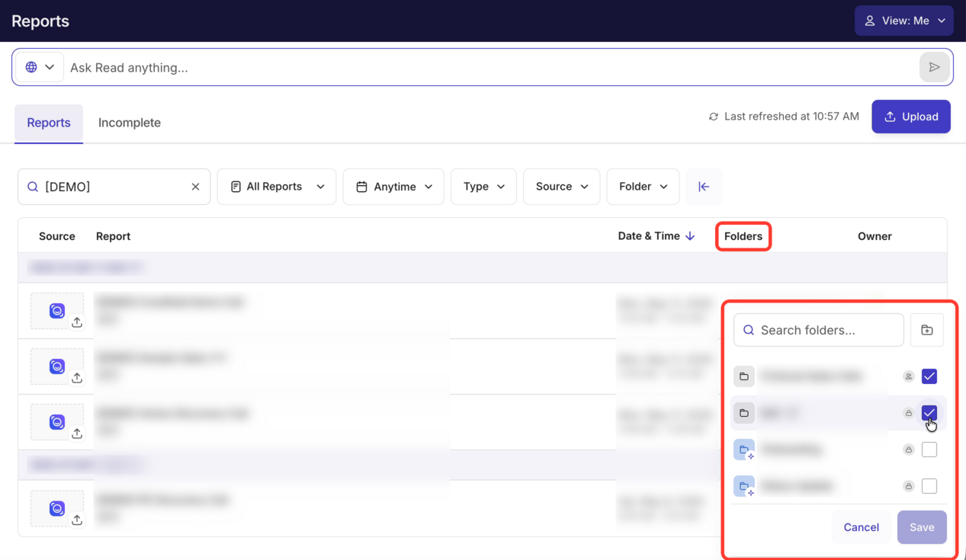Check the third folder's checkbox in the popup
This screenshot has height=560, width=966.
[x=929, y=450]
